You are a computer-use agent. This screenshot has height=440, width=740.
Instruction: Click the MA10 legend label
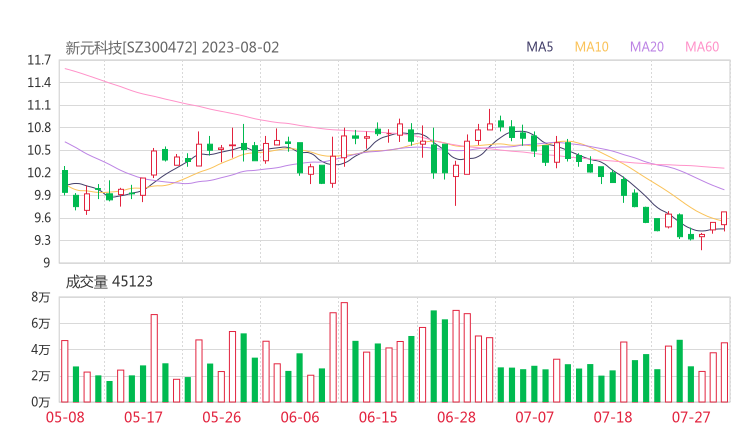[591, 47]
